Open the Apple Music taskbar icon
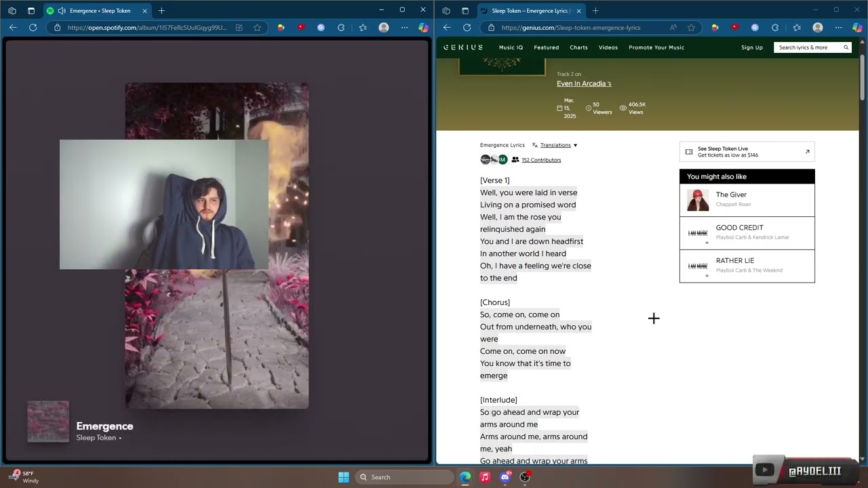Viewport: 868px width, 488px height. click(x=485, y=477)
